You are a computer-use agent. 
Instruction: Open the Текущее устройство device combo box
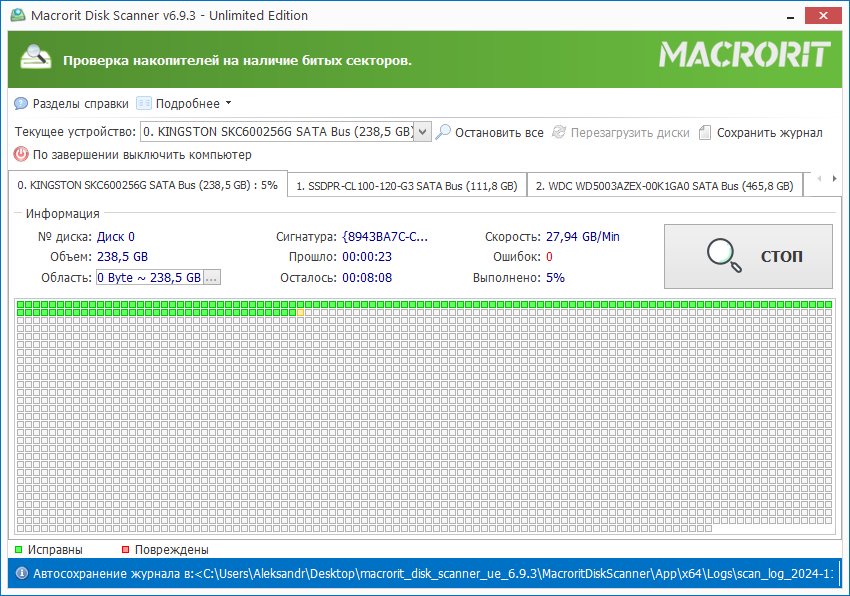(x=286, y=132)
